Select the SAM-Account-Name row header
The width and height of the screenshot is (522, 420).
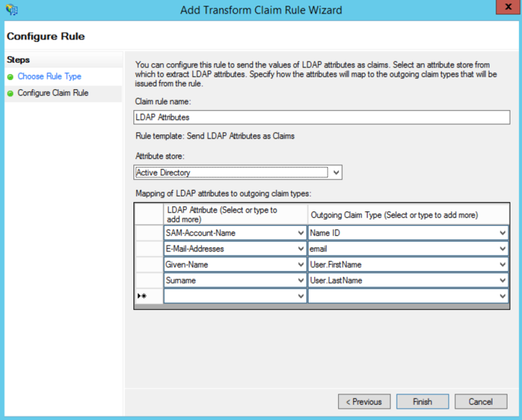(149, 233)
